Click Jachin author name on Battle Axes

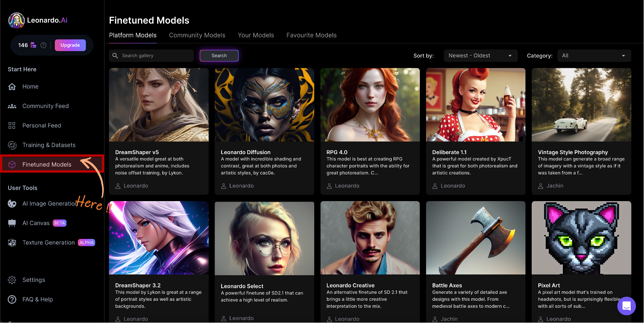click(x=449, y=319)
